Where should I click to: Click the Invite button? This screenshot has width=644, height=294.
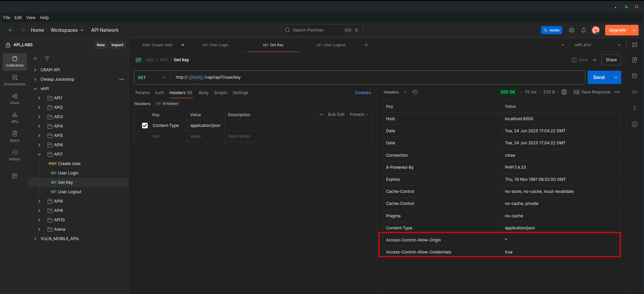tap(551, 30)
